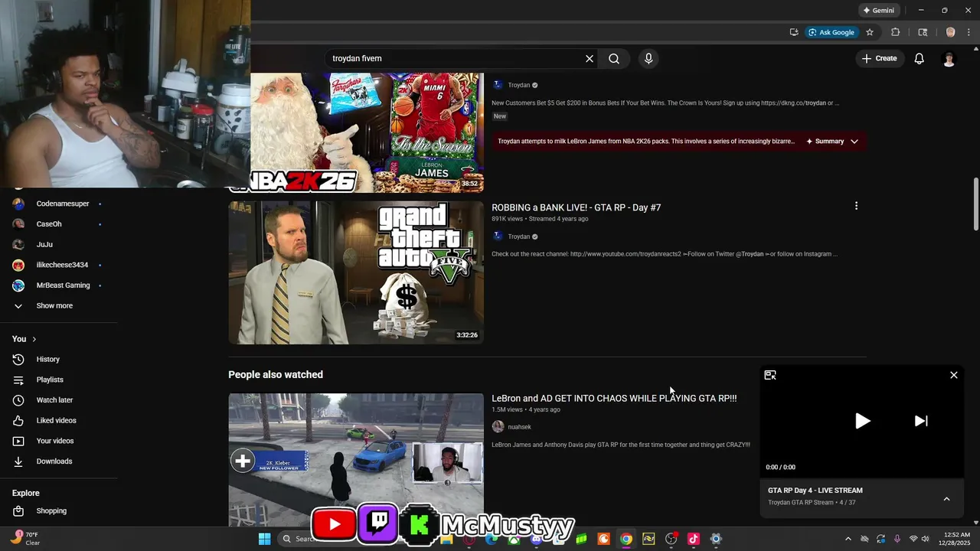Screen dimensions: 980x551
Task: Open Chrome profile avatar
Action: 951,32
